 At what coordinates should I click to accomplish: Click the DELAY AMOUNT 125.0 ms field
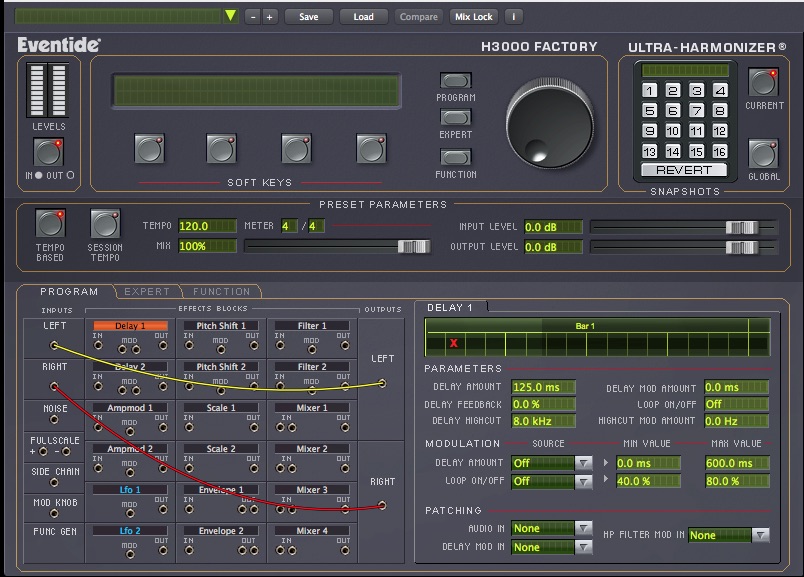(544, 387)
